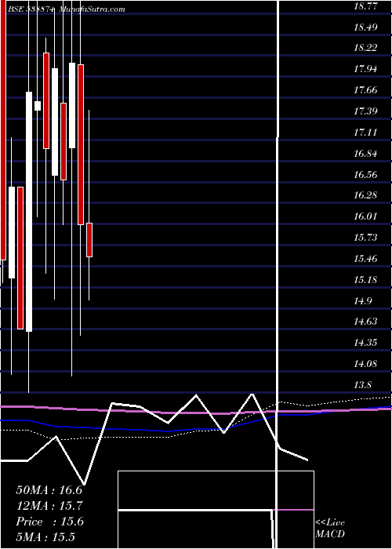Click the 18.77 price axis label

(x=366, y=6)
